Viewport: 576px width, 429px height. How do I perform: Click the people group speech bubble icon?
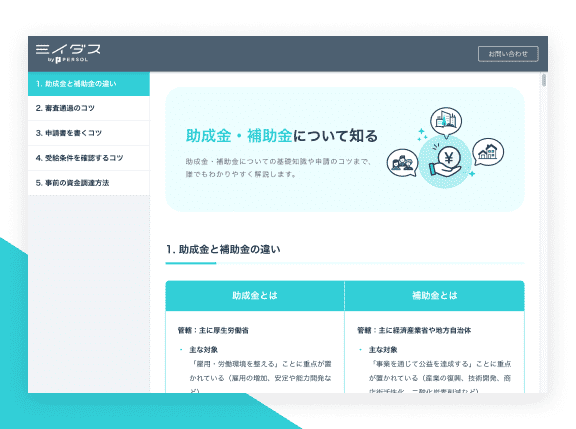(x=403, y=162)
